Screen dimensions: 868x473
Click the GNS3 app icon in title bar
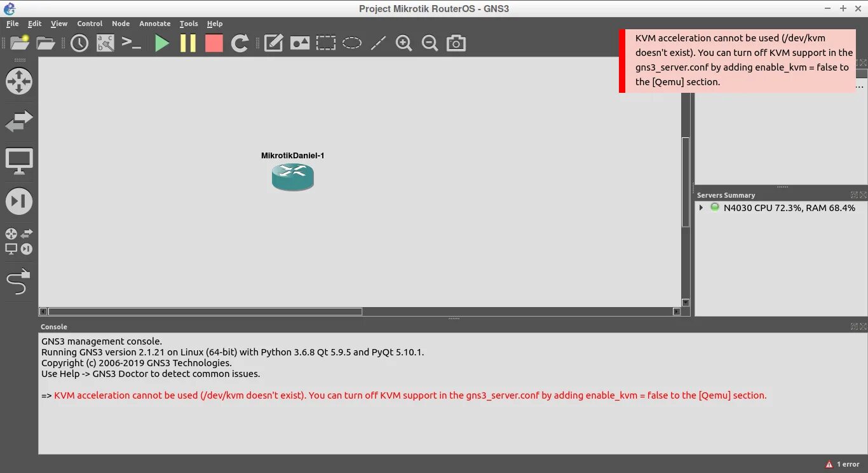9,8
